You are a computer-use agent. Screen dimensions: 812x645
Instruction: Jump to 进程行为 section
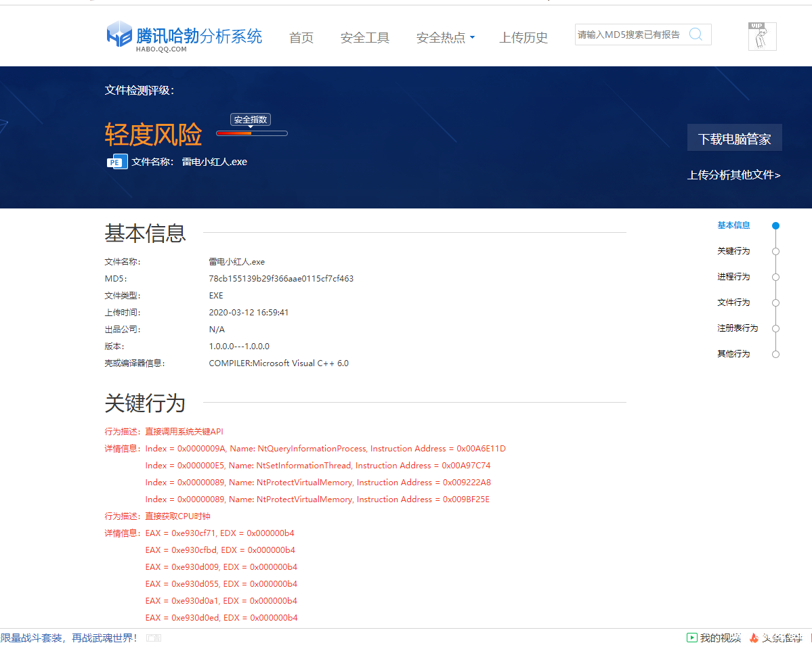click(733, 277)
